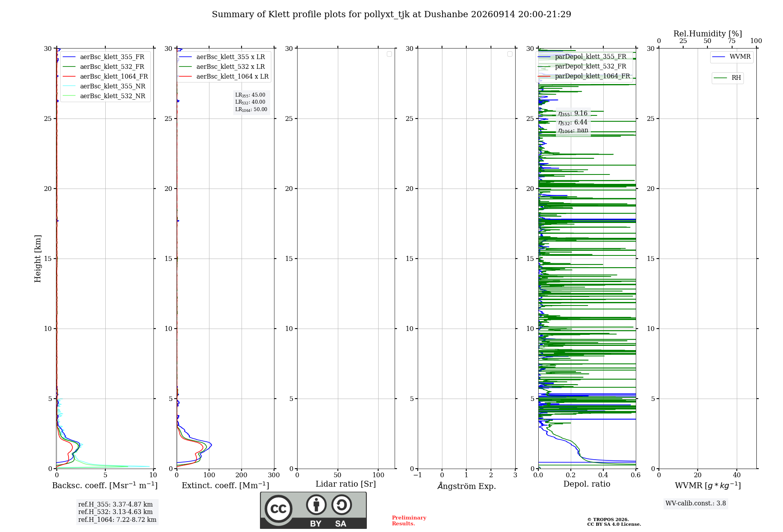Click the Creative Commons CC logo icon
The height and width of the screenshot is (532, 783).
pyautogui.click(x=278, y=509)
